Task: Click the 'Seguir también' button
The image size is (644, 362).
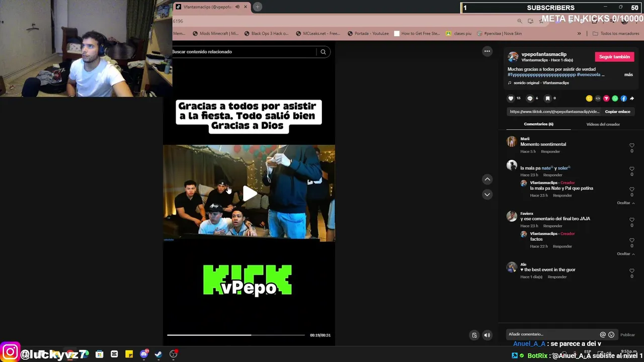Action: (614, 57)
